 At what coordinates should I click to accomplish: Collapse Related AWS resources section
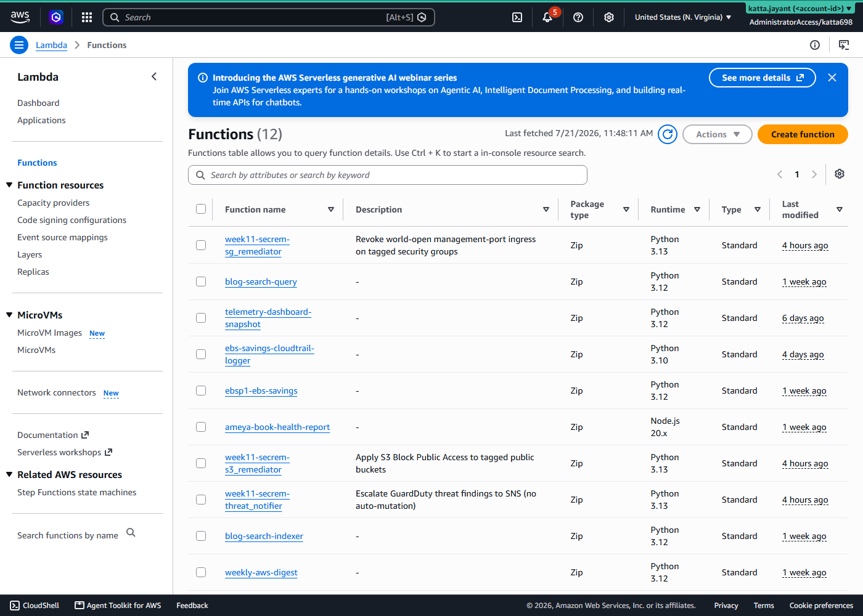click(9, 474)
